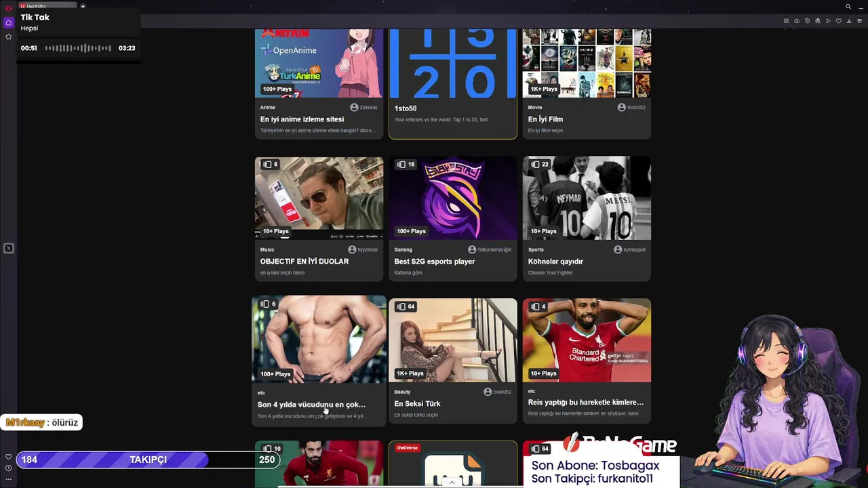Open the muscular torso card thumbnail
This screenshot has height=488, width=868.
pyautogui.click(x=319, y=339)
